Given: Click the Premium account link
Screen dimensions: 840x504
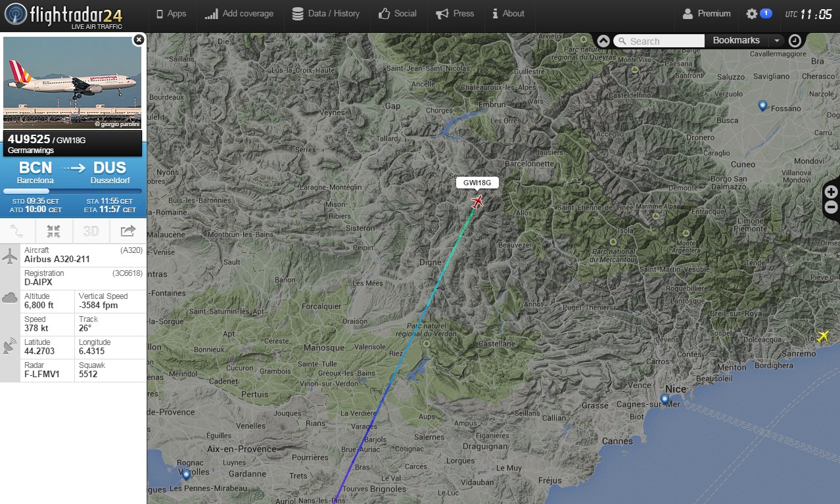Looking at the screenshot, I should point(707,14).
